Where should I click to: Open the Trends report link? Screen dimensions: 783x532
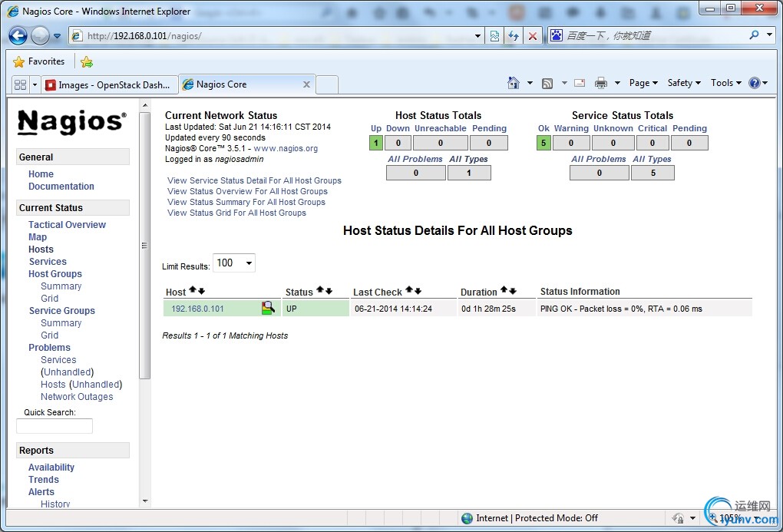pos(44,480)
